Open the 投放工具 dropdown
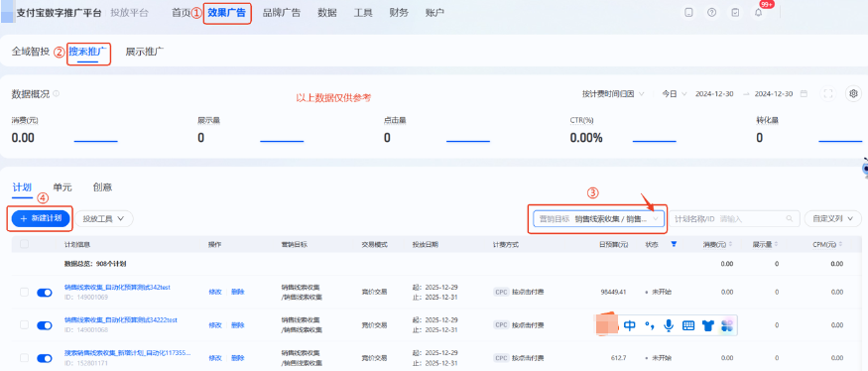The image size is (868, 371). pos(104,218)
